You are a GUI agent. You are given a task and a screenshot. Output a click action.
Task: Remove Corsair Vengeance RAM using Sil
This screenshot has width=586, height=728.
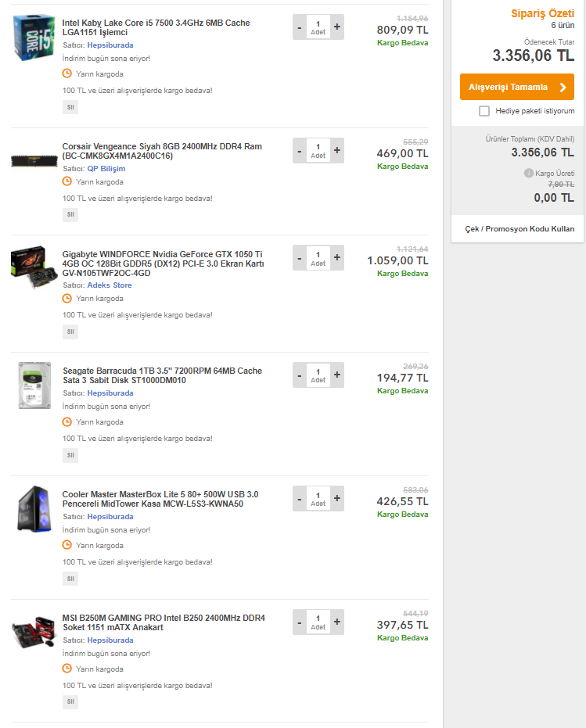tap(70, 214)
